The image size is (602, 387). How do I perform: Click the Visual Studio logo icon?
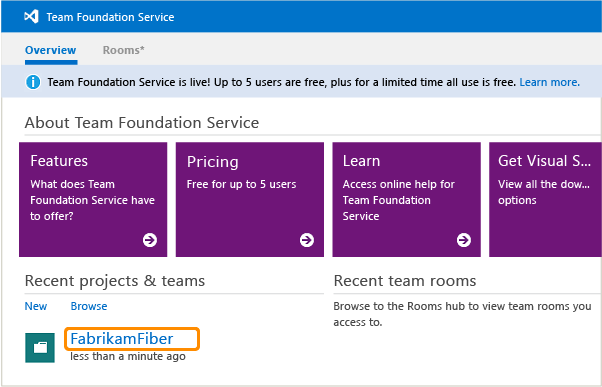(x=31, y=17)
